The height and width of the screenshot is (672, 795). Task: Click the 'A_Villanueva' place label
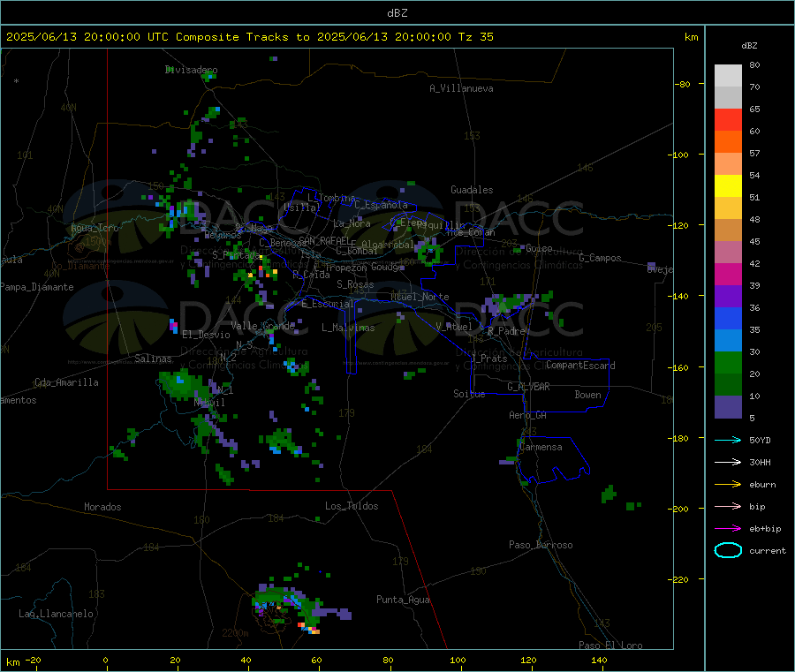461,88
